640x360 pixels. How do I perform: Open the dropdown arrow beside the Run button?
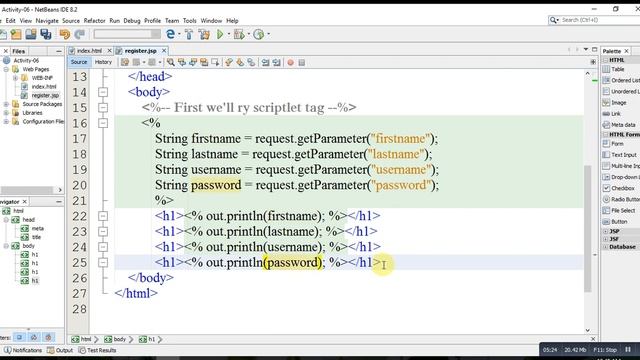(229, 35)
